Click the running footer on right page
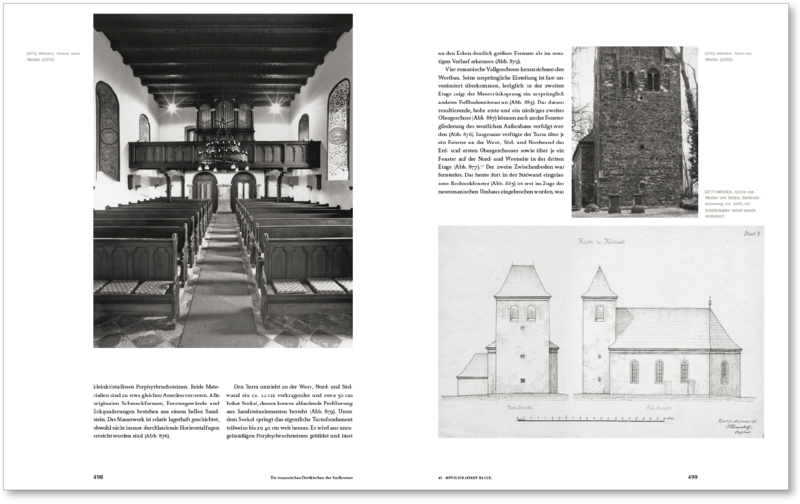 tap(468, 477)
